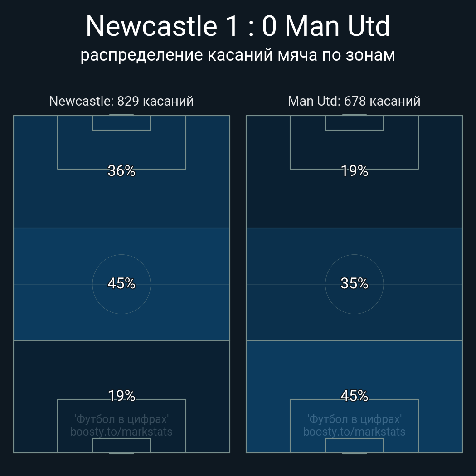The height and width of the screenshot is (476, 476).
Task: Click the 'Newcastle: 829 касаний' heading
Action: [x=121, y=101]
